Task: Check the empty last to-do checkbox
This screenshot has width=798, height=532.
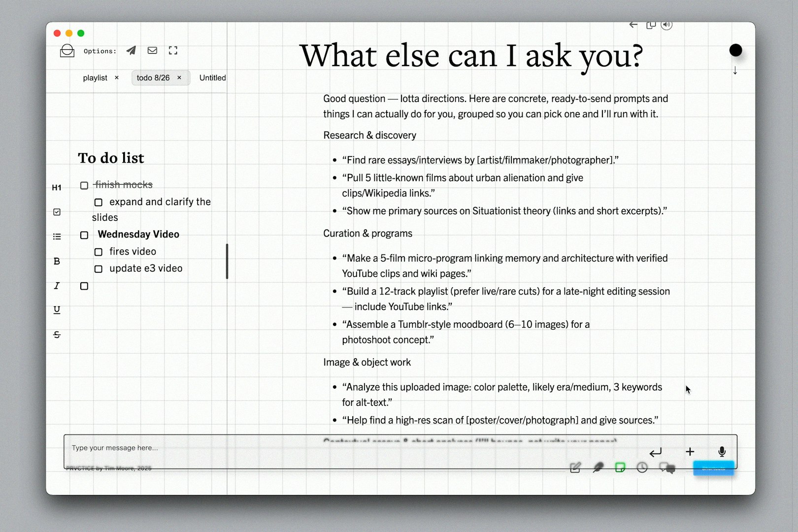Action: [84, 286]
